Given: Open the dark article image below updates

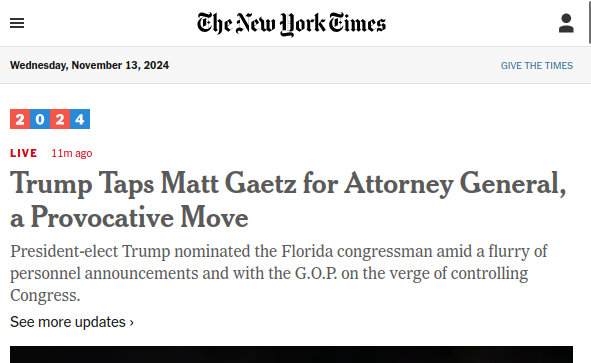Looking at the screenshot, I should point(291,354).
